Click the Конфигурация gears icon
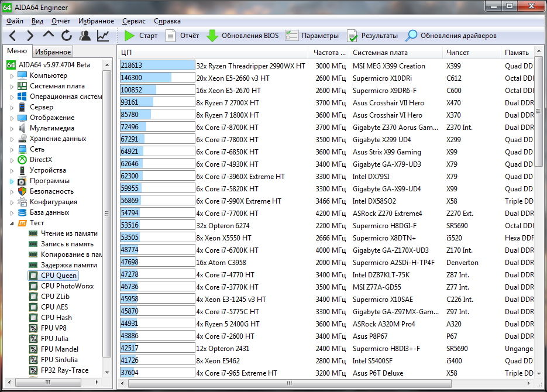Viewport: 547px width, 392px height. (x=22, y=202)
